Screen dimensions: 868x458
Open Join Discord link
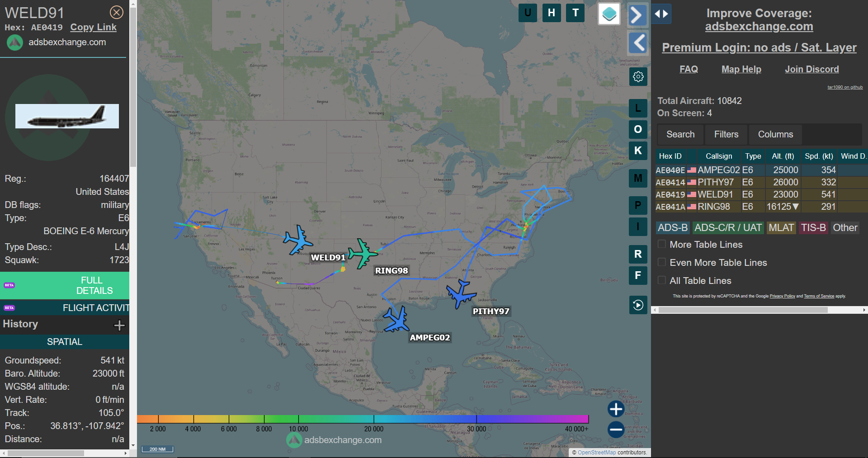811,69
